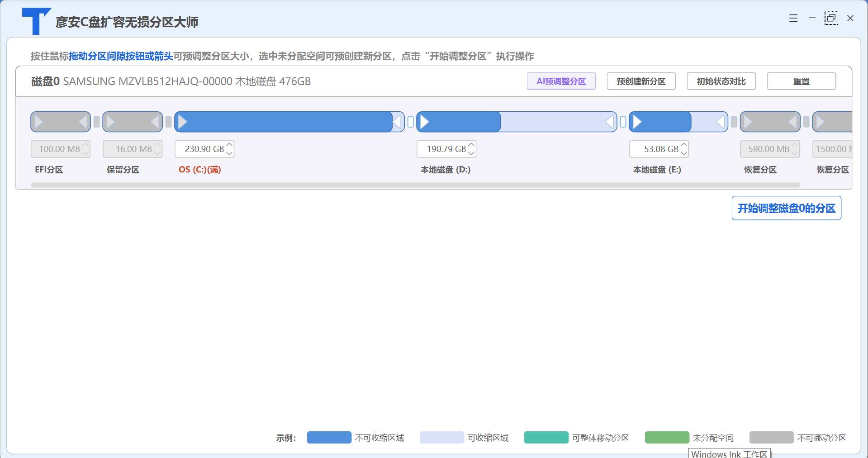
Task: Click the right arrow handle of OS (C:) partition
Action: pyautogui.click(x=397, y=122)
